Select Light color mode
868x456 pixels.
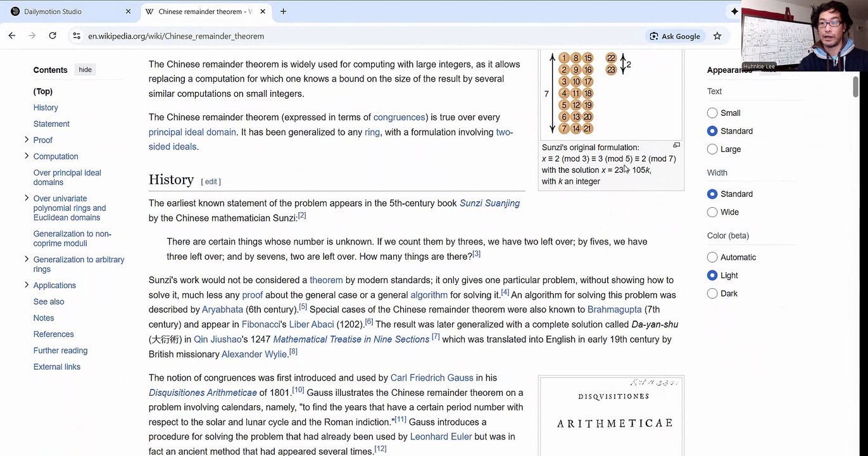tap(712, 275)
